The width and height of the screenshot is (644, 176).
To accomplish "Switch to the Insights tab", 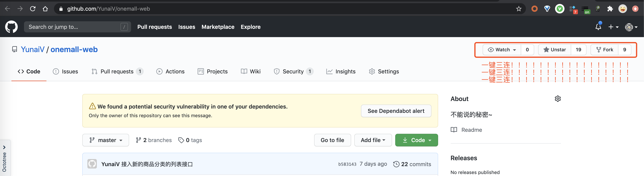I will [x=341, y=72].
